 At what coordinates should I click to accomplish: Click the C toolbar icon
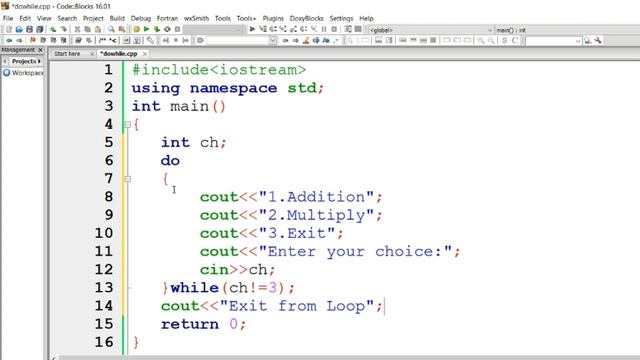coord(515,40)
